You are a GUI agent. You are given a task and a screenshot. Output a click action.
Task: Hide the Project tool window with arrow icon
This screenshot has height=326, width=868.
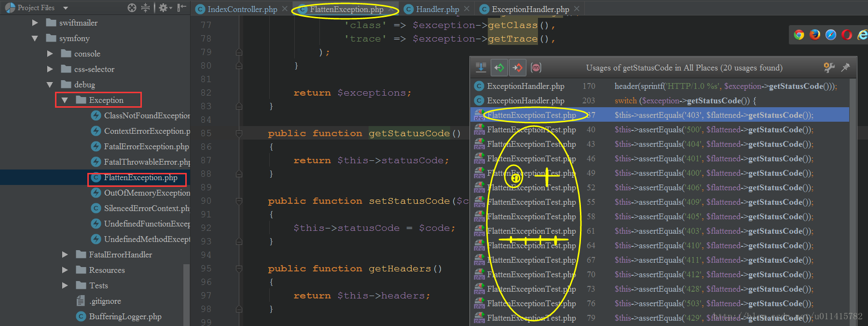[x=181, y=8]
